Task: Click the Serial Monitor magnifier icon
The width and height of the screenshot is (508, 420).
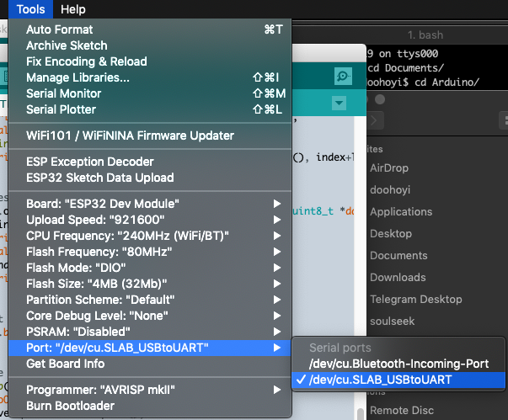Action: click(x=342, y=76)
